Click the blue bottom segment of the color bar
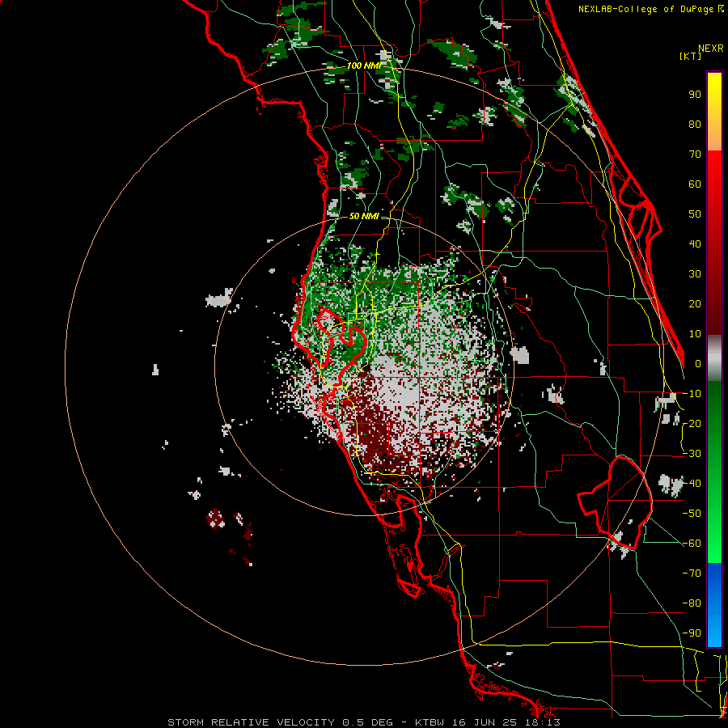This screenshot has width=728, height=728. (714, 605)
